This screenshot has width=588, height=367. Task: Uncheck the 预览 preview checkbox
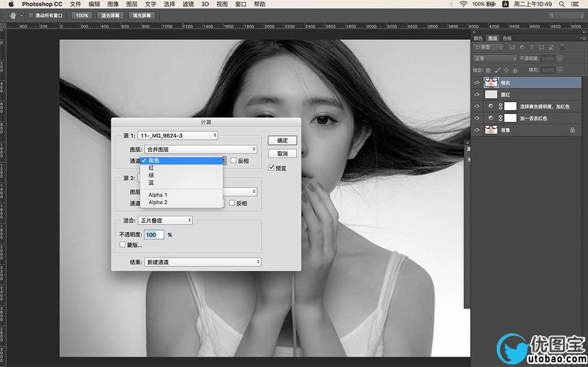pos(271,168)
